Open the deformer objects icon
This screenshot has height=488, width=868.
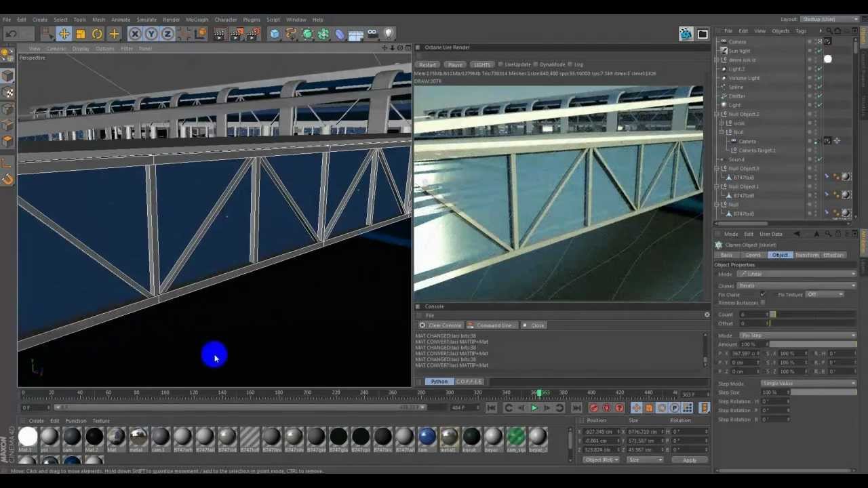click(340, 34)
